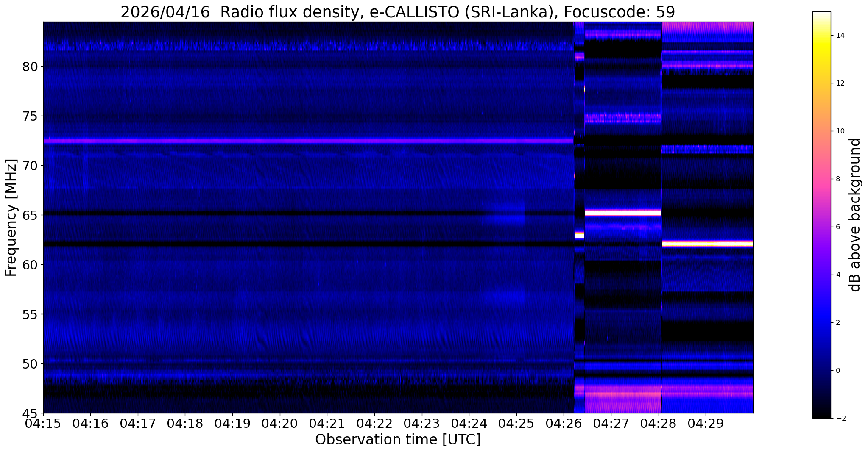
Task: Click the 04:20 time tick label
Action: pyautogui.click(x=280, y=423)
